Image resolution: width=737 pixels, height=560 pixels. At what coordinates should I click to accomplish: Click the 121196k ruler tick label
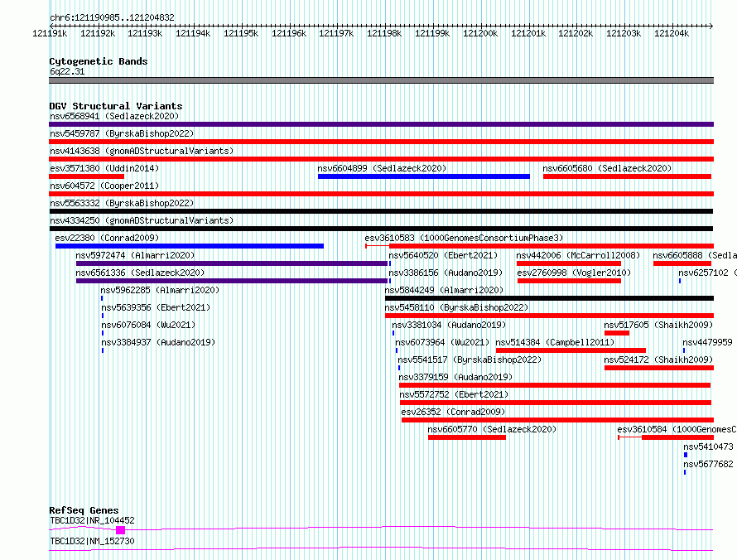pyautogui.click(x=289, y=33)
